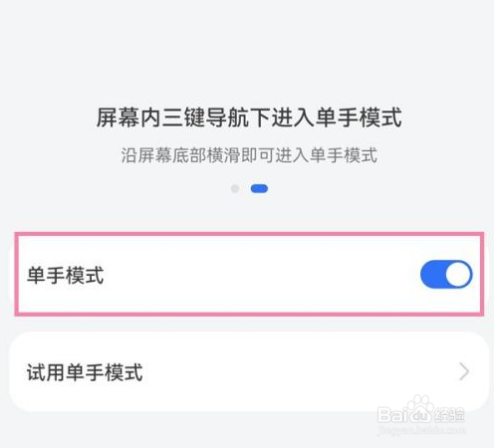Click the 试用单手模式 label text
The image size is (494, 448).
[85, 372]
